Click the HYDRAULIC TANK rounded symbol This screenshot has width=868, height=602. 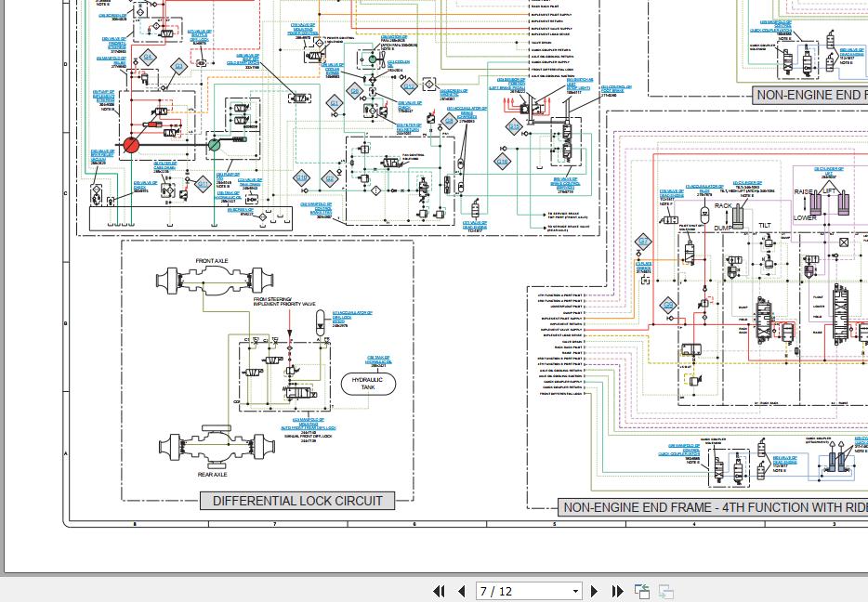pyautogui.click(x=368, y=384)
